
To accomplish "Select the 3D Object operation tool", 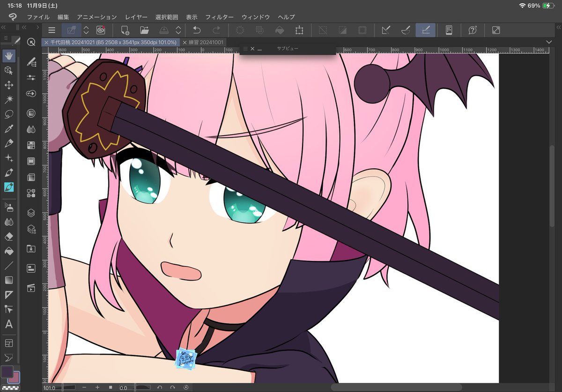I will [x=8, y=70].
